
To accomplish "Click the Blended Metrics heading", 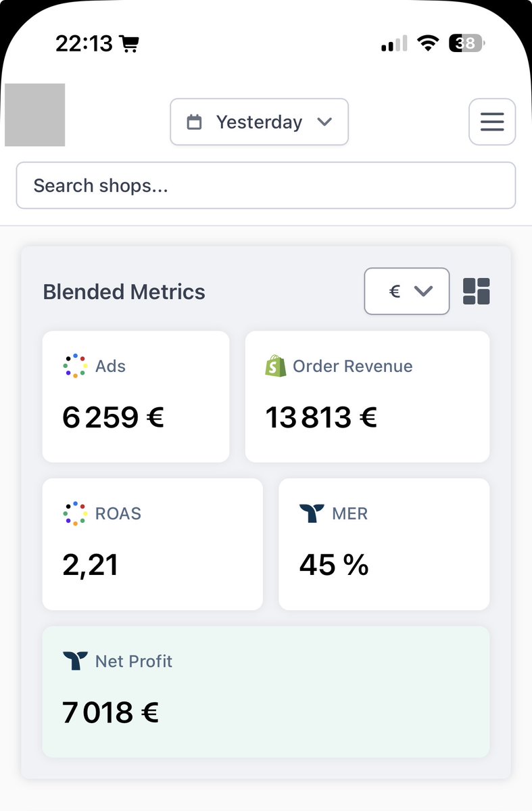I will pyautogui.click(x=124, y=292).
